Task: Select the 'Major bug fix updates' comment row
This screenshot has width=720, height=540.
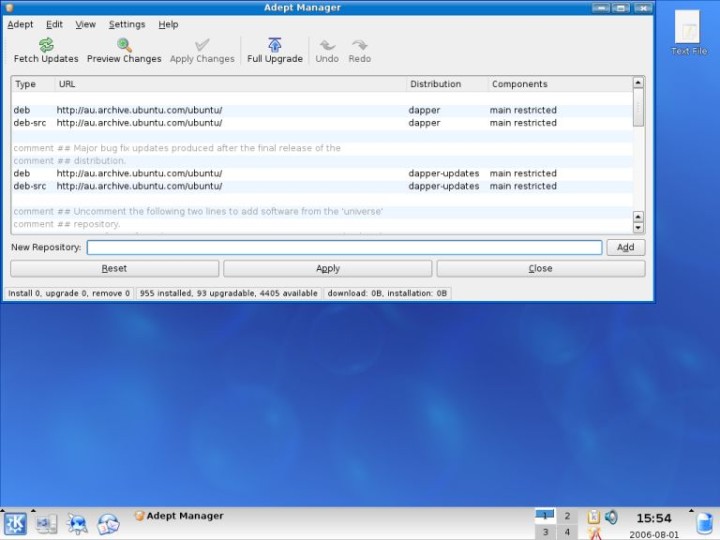Action: point(322,148)
